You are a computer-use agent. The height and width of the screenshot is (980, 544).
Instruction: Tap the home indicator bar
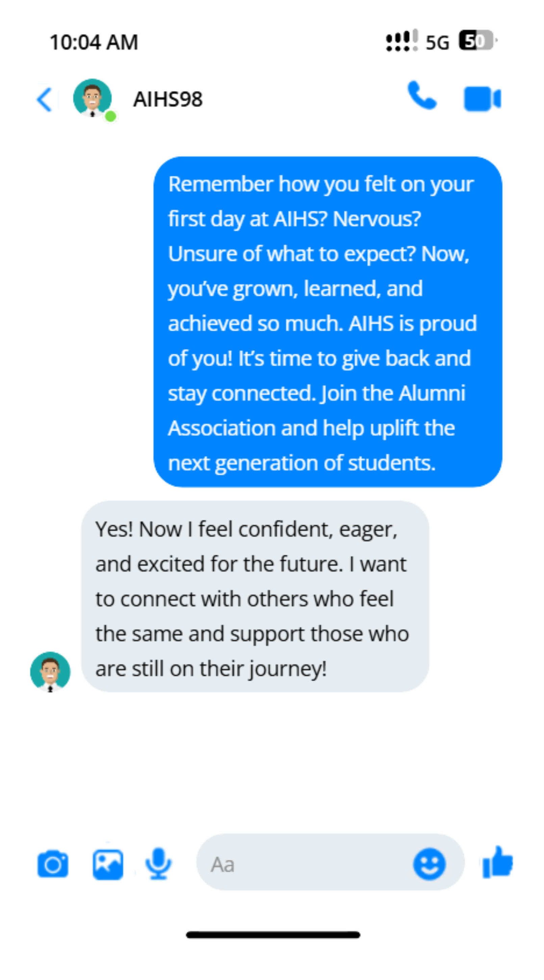pyautogui.click(x=273, y=935)
